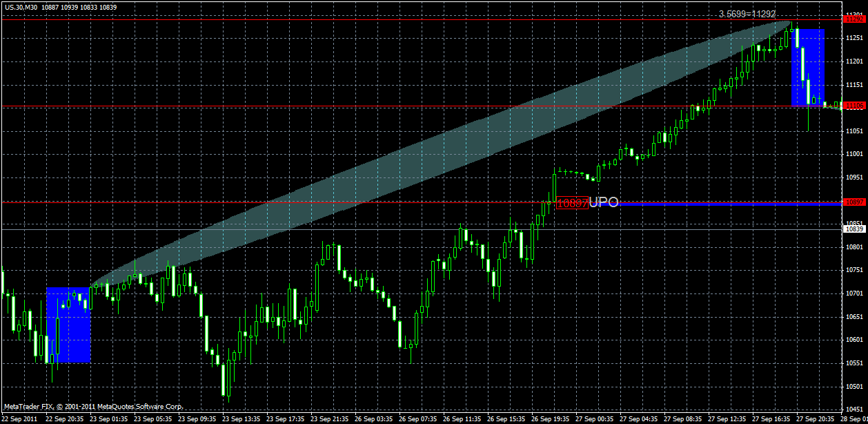Click the red resistance line at chart top
The width and height of the screenshot is (868, 424).
[414, 19]
